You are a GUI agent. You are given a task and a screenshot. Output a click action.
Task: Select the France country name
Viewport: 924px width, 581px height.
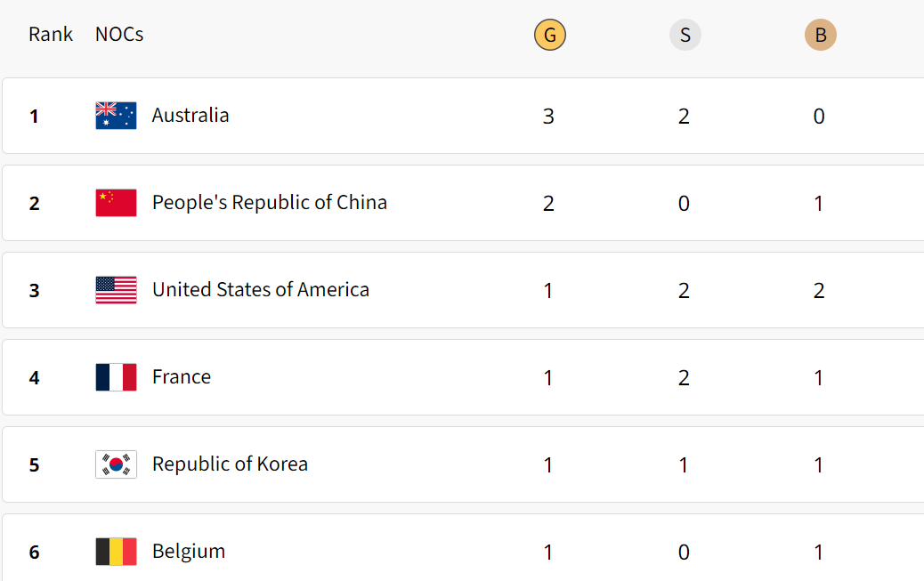[182, 376]
